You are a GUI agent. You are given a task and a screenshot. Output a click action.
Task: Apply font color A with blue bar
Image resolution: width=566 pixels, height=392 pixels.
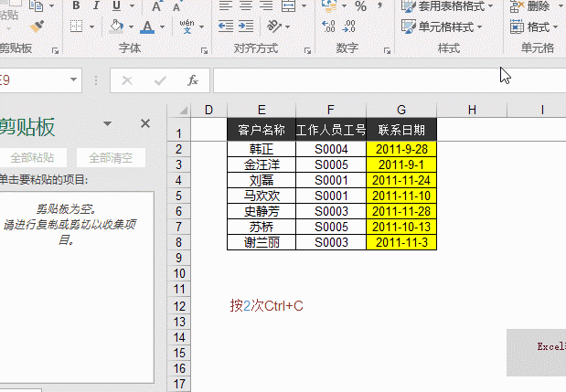[x=147, y=26]
